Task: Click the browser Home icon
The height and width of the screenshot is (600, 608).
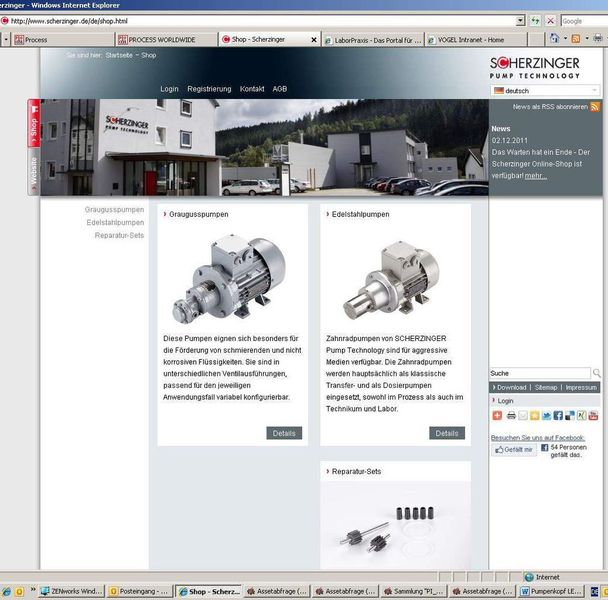Action: tap(554, 38)
